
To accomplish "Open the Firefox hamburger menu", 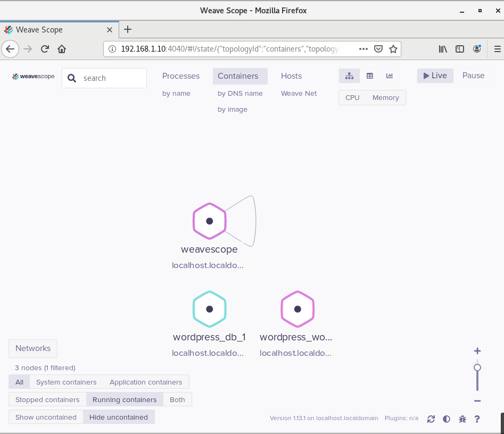I will point(497,49).
